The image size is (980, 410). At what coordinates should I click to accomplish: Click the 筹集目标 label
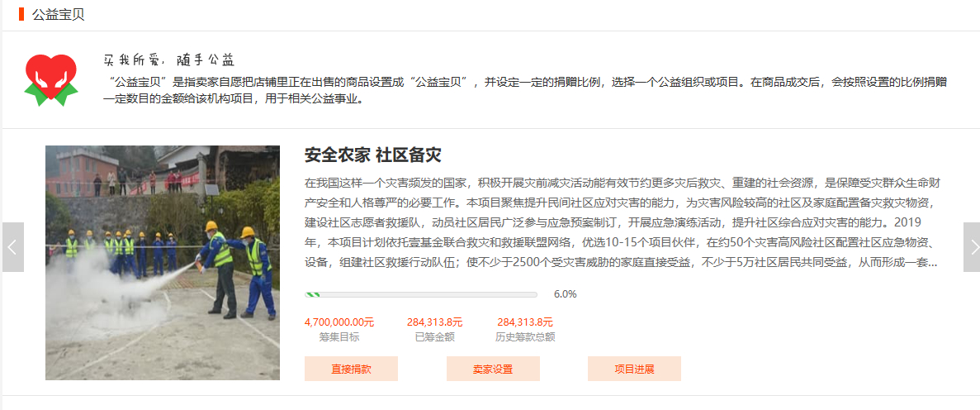coord(339,337)
